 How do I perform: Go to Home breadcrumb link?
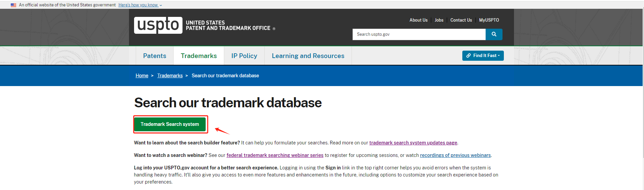142,76
